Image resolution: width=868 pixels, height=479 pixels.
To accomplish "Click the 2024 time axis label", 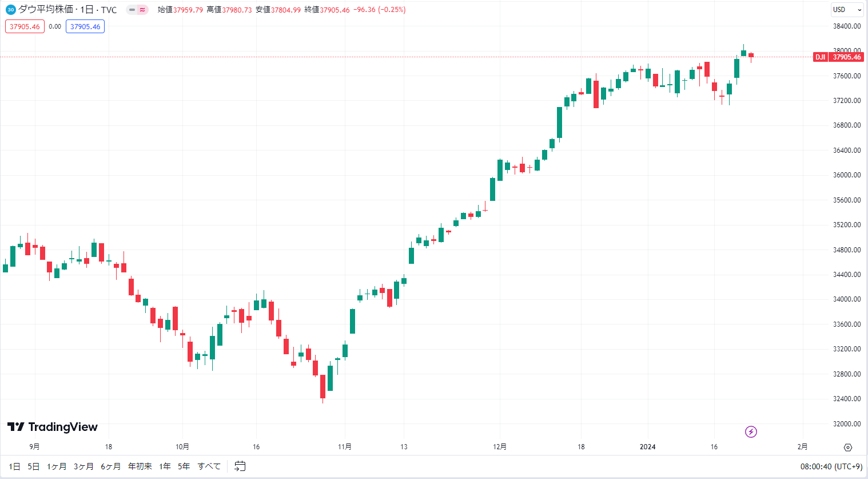I will point(647,447).
